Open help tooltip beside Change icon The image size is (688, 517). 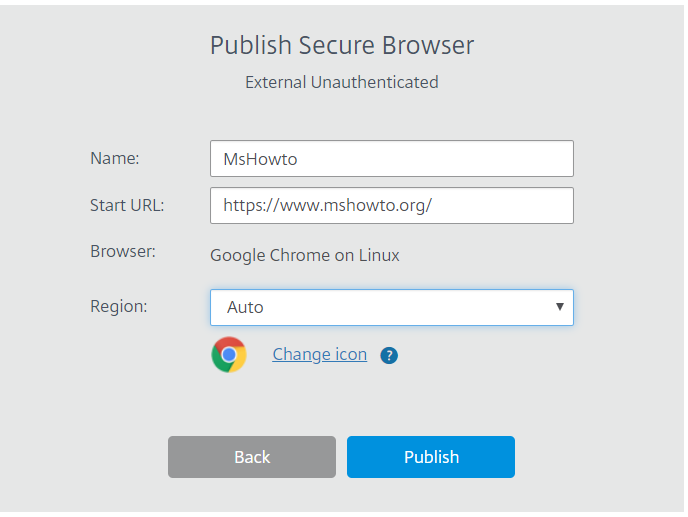[x=389, y=355]
